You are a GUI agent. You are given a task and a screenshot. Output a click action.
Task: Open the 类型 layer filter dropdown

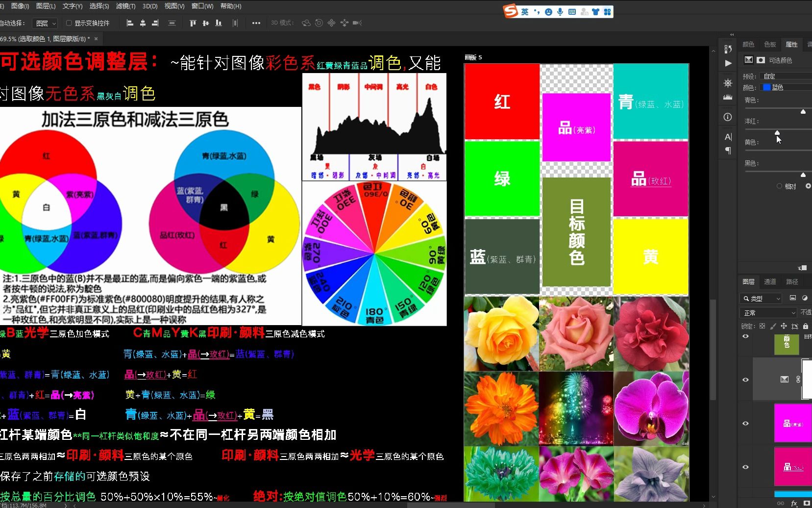(x=760, y=299)
